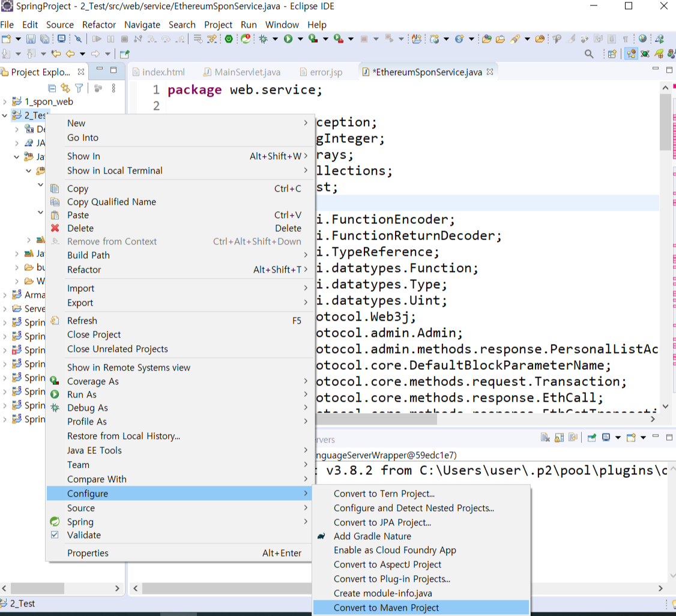Collapse the 2_Test project node
This screenshot has width=676, height=616.
click(x=5, y=115)
